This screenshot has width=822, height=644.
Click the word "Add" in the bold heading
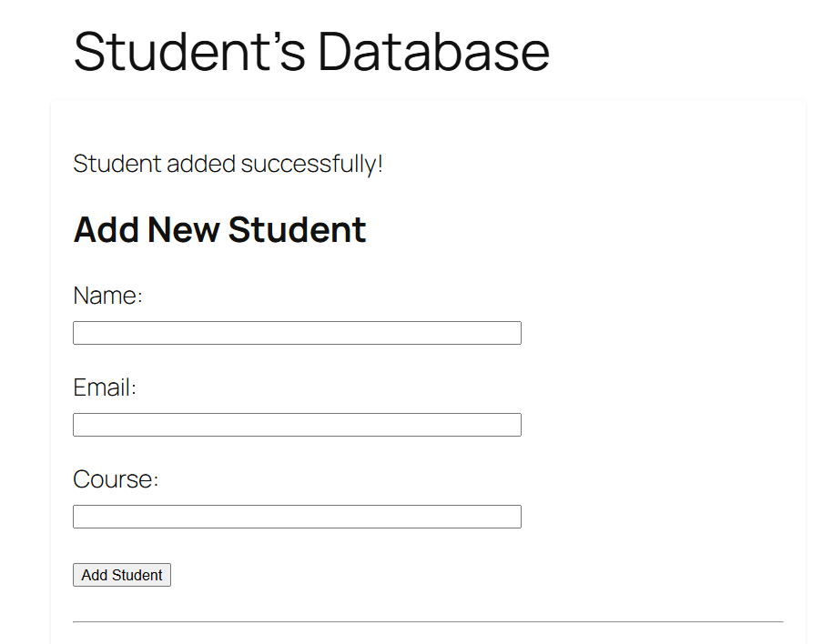click(107, 230)
